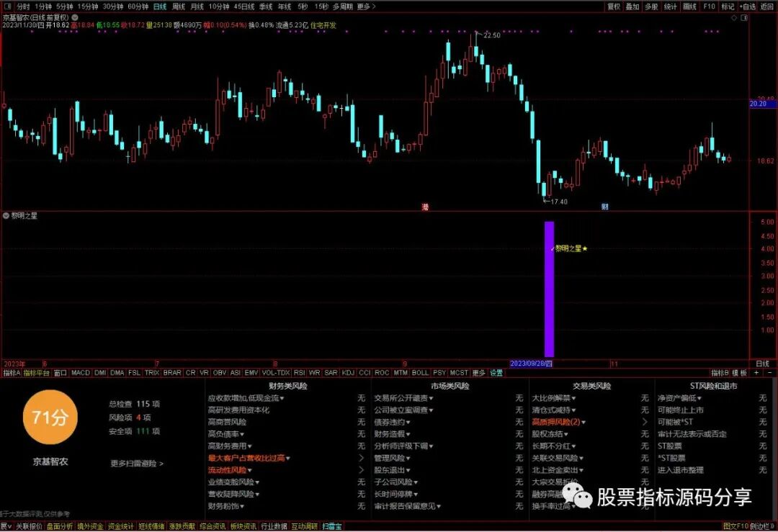
Task: Expand 净资产偏低 dropdown
Action: click(x=699, y=398)
